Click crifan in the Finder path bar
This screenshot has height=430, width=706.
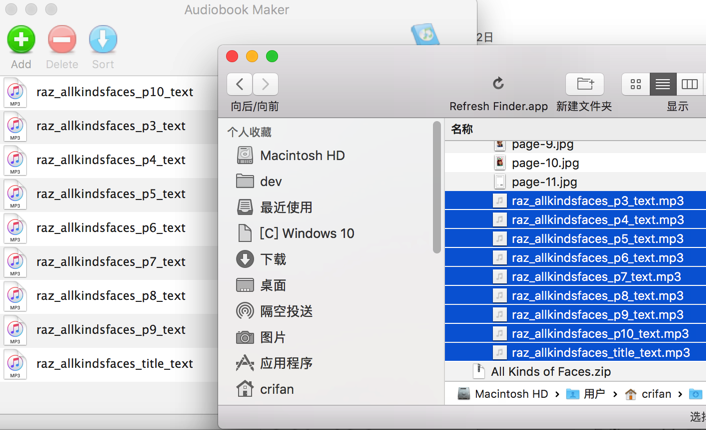(648, 394)
